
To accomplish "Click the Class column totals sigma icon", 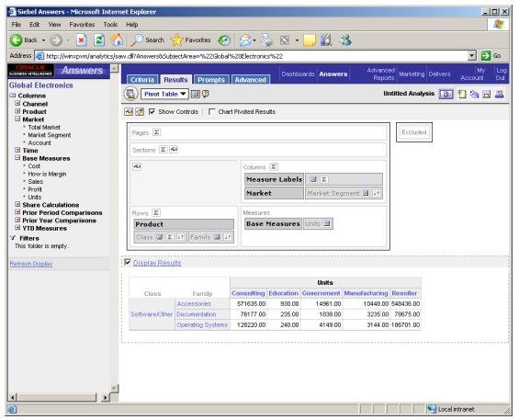I will [x=170, y=237].
